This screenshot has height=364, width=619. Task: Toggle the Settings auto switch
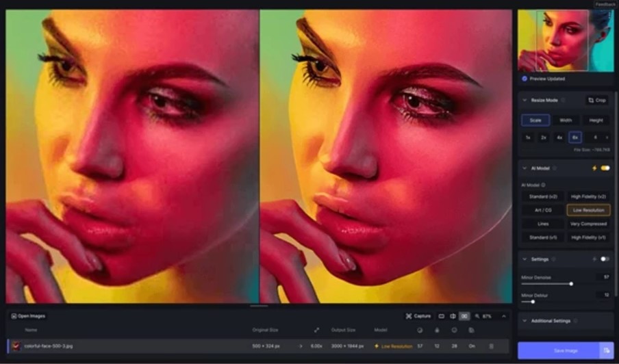[605, 259]
